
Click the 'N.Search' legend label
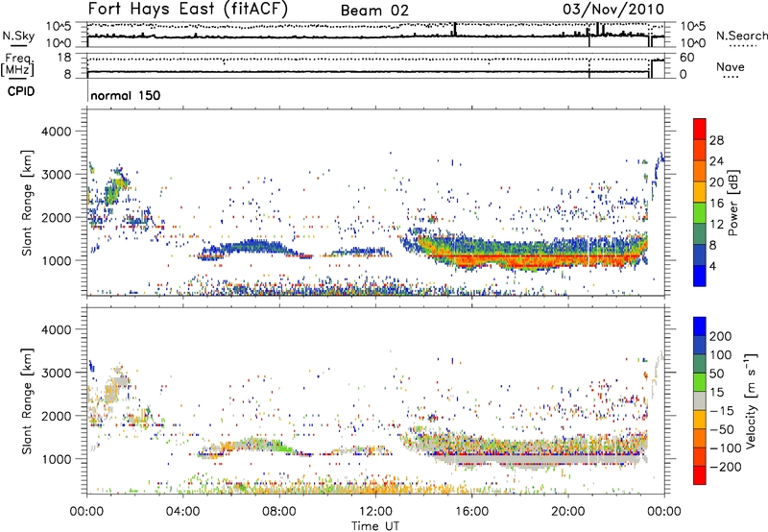point(742,36)
